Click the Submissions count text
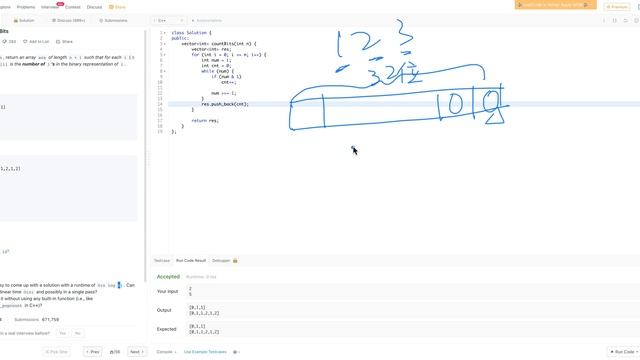The height and width of the screenshot is (360, 640). pyautogui.click(x=36, y=320)
